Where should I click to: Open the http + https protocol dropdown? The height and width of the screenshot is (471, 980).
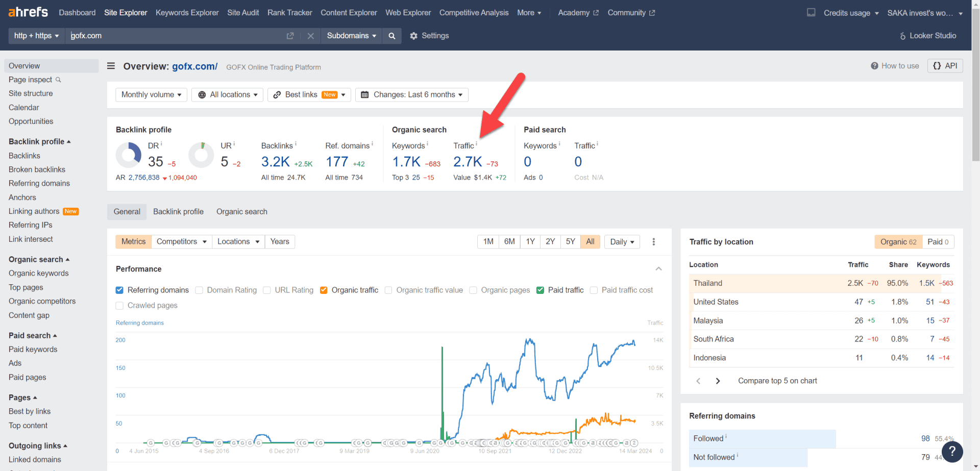pyautogui.click(x=36, y=36)
